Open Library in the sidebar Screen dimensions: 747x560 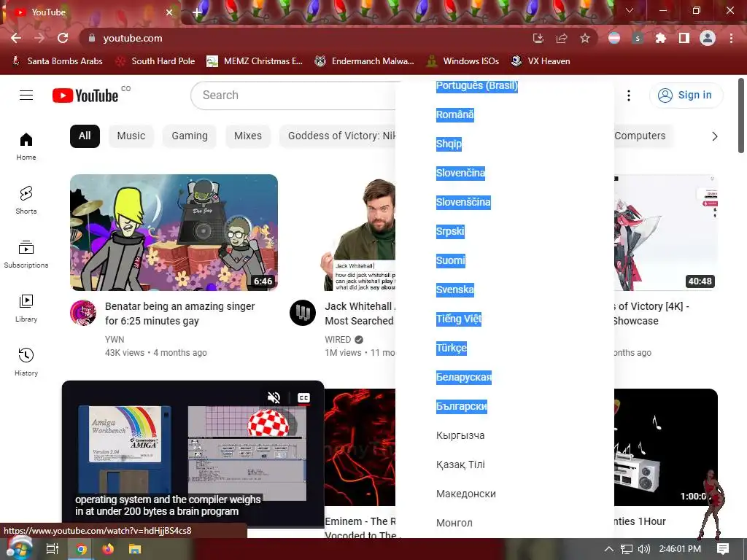coord(26,308)
